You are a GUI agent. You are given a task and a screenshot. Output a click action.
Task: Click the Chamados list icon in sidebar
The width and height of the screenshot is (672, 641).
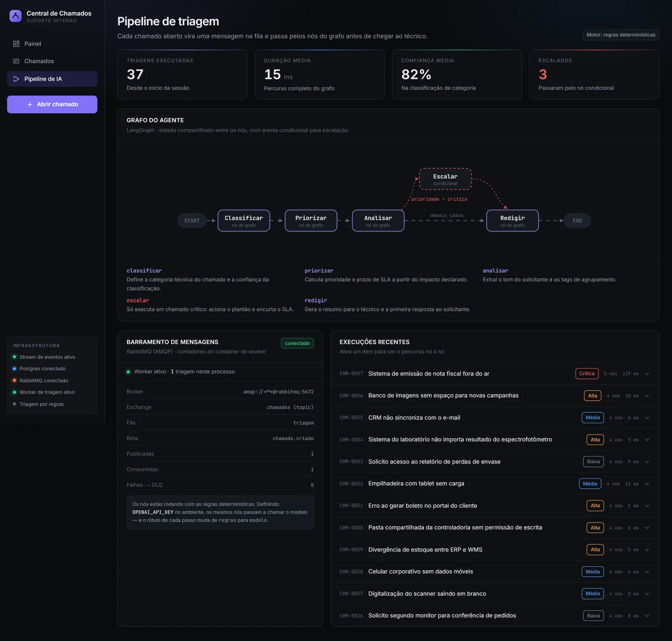[x=16, y=61]
